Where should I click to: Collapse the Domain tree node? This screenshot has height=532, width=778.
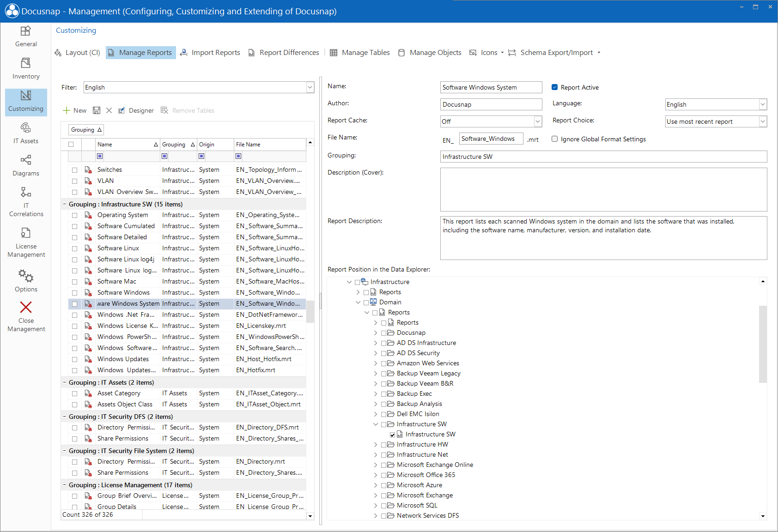[358, 302]
